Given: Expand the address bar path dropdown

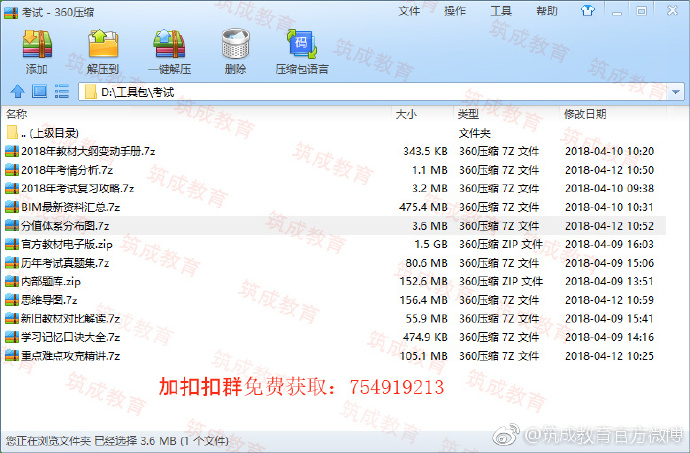Looking at the screenshot, I should pos(675,92).
